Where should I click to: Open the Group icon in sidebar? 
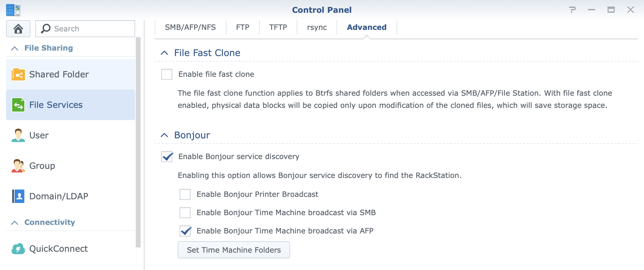18,166
